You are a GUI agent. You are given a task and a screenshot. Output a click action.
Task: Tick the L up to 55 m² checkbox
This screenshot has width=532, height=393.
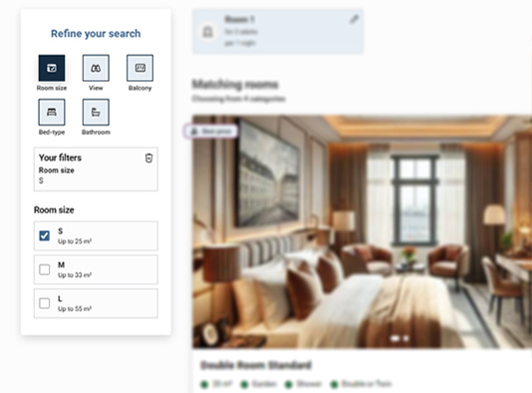coord(45,303)
